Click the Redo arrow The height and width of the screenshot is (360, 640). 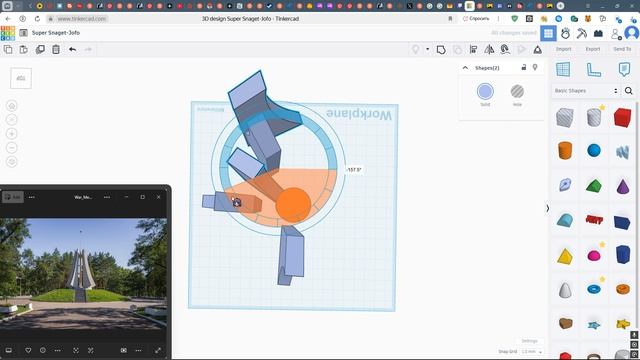pyautogui.click(x=88, y=49)
